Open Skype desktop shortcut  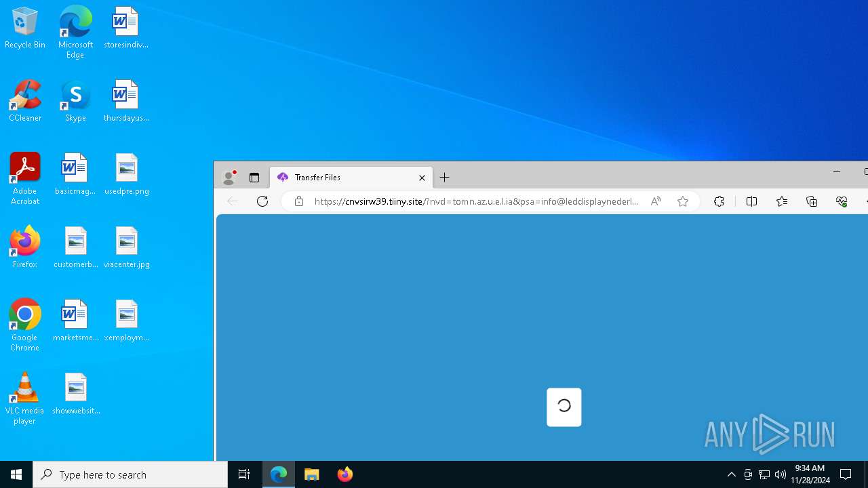75,102
